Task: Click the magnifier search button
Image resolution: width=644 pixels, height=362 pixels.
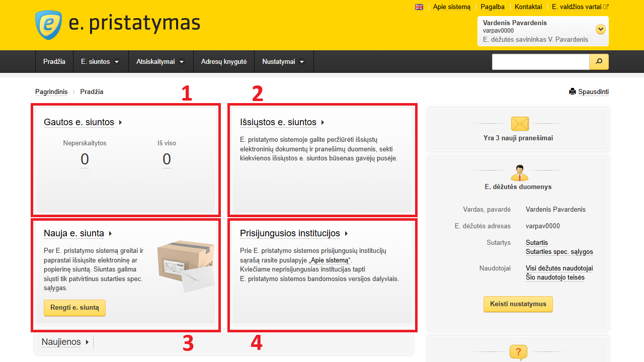Action: click(599, 61)
